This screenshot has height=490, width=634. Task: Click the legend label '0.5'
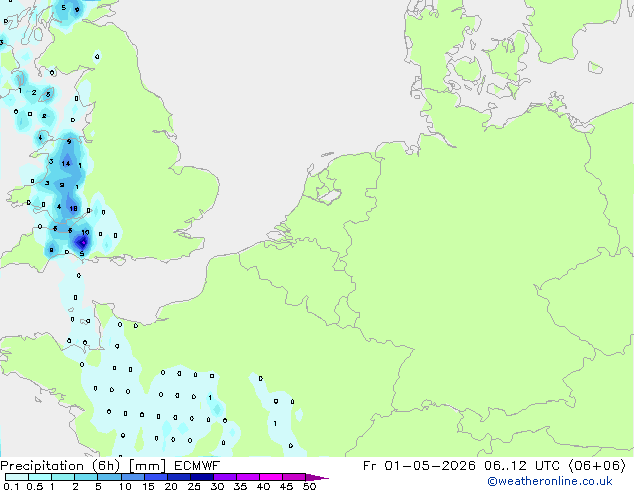35,486
